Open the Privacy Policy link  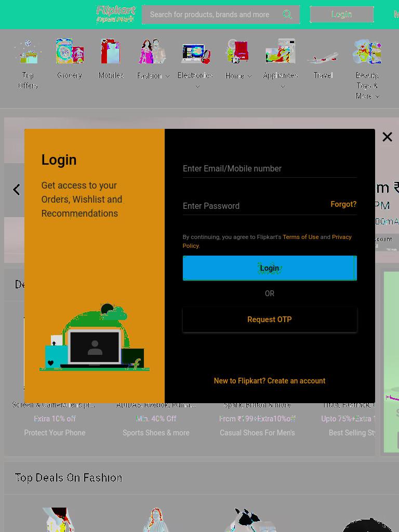341,237
